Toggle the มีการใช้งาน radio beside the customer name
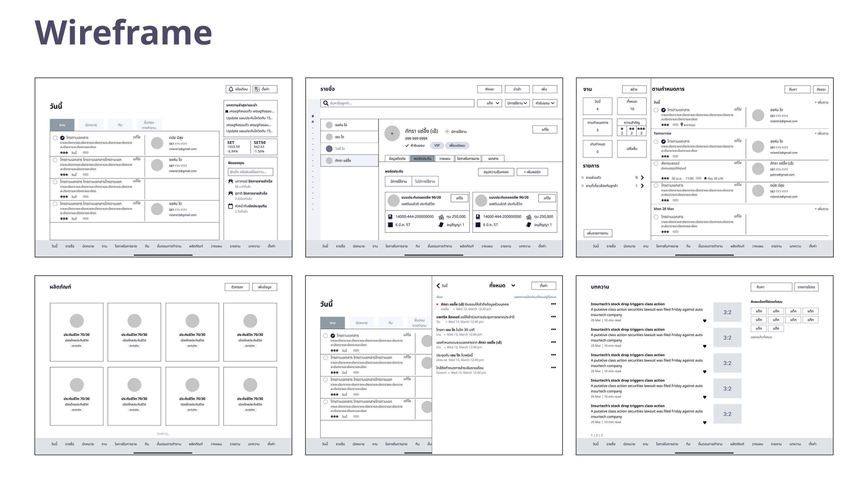Image resolution: width=868 pixels, height=483 pixels. 447,132
